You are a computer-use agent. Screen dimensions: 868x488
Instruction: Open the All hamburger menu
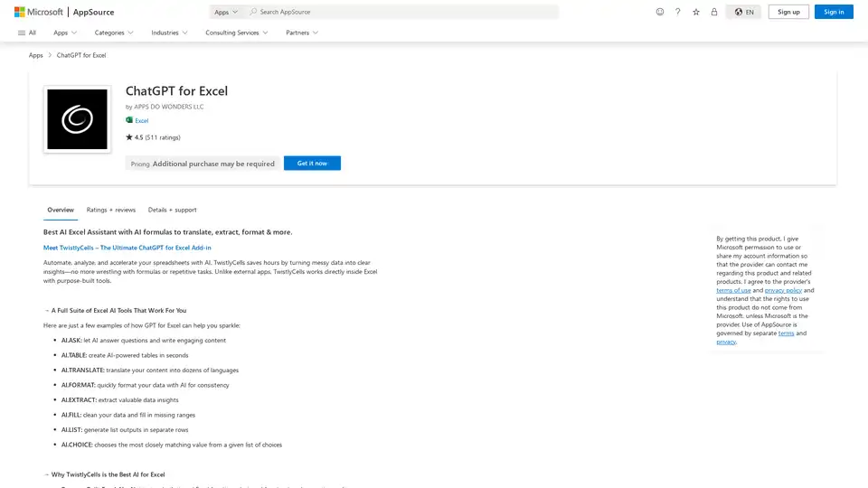(27, 33)
